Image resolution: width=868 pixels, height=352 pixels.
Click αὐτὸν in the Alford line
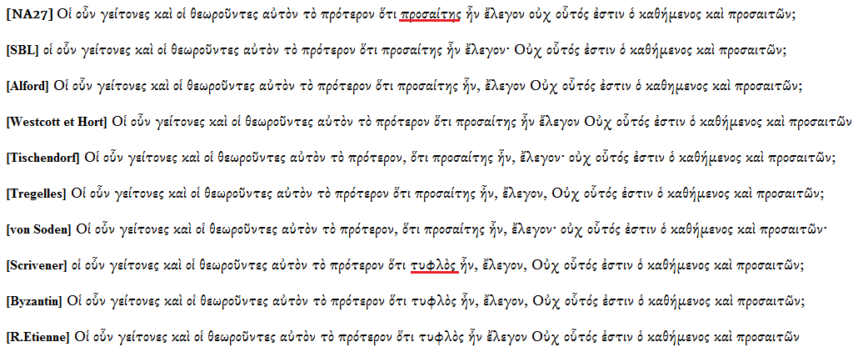click(x=277, y=86)
